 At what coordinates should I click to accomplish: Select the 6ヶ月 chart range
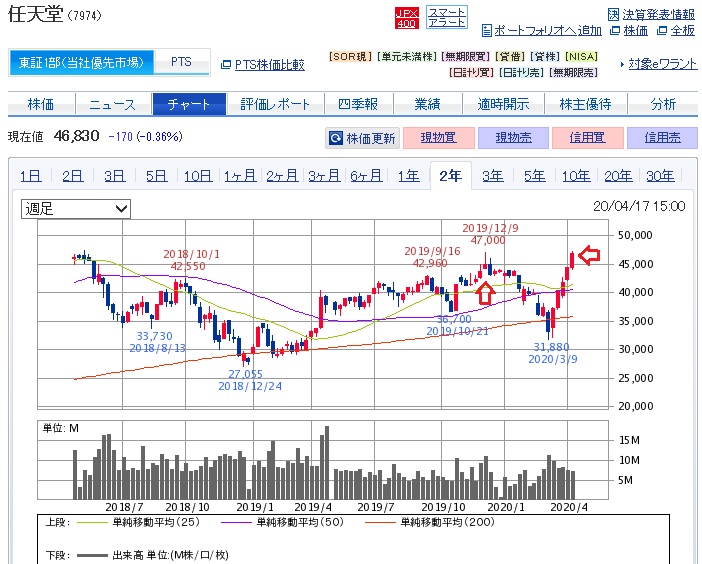[x=366, y=176]
